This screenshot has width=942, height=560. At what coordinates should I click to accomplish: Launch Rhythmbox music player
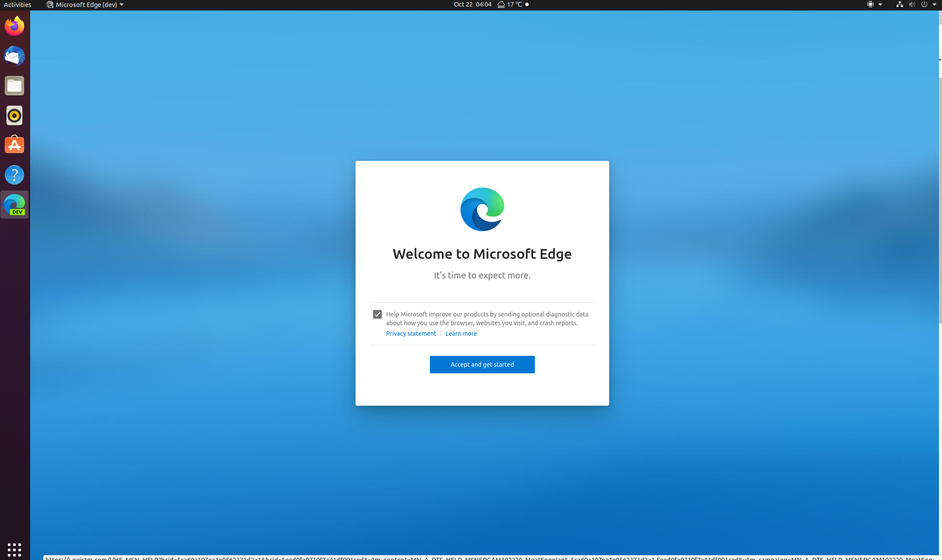pyautogui.click(x=14, y=115)
